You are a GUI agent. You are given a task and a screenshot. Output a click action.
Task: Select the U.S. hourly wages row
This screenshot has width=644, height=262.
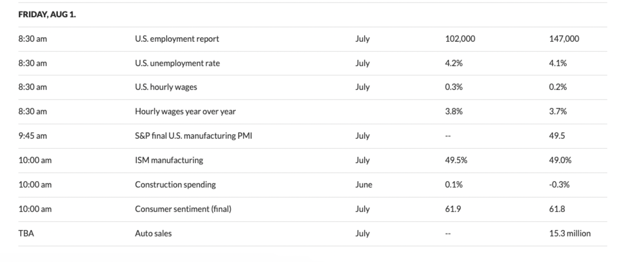(x=166, y=87)
